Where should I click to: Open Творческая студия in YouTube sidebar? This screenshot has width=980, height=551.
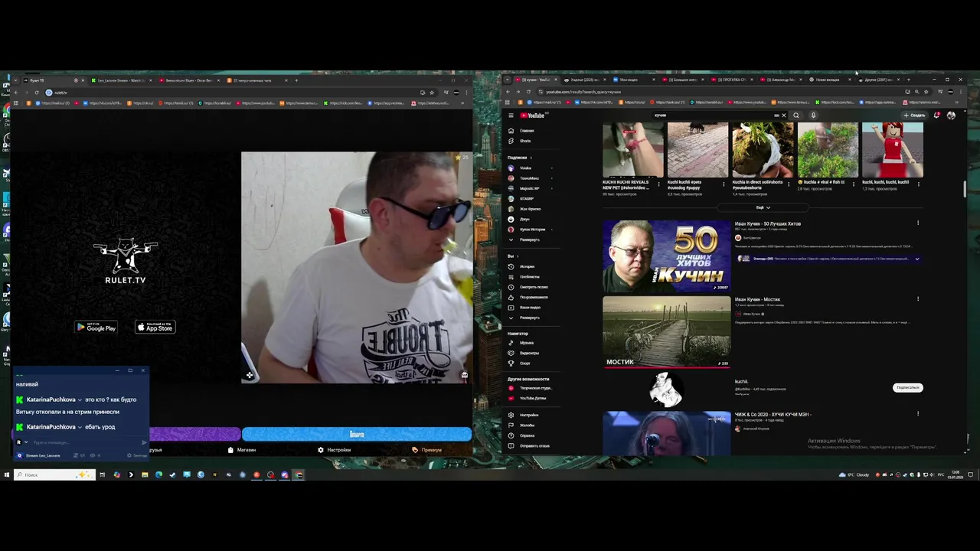coord(533,388)
